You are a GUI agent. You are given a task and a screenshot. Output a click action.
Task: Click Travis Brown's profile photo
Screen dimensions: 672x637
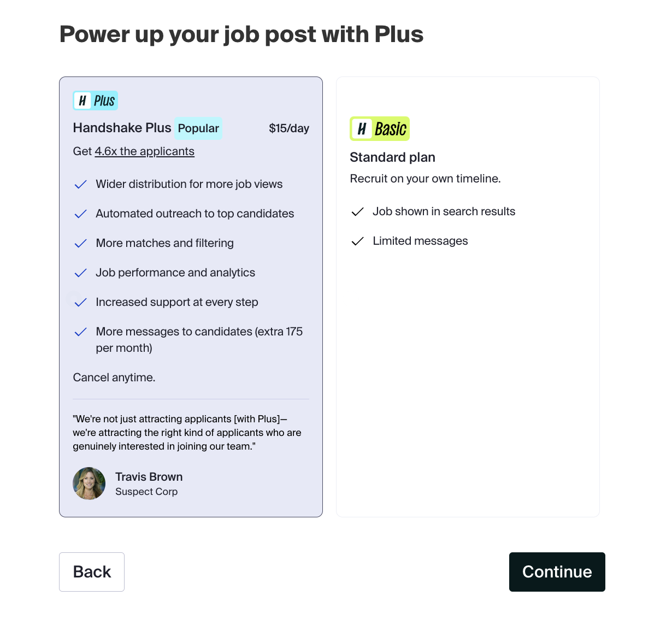[89, 483]
